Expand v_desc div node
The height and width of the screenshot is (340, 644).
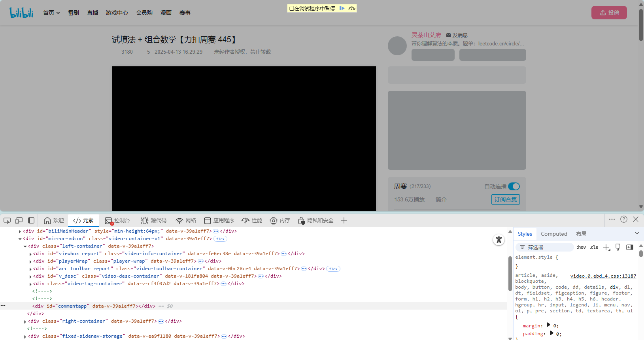[x=30, y=276]
